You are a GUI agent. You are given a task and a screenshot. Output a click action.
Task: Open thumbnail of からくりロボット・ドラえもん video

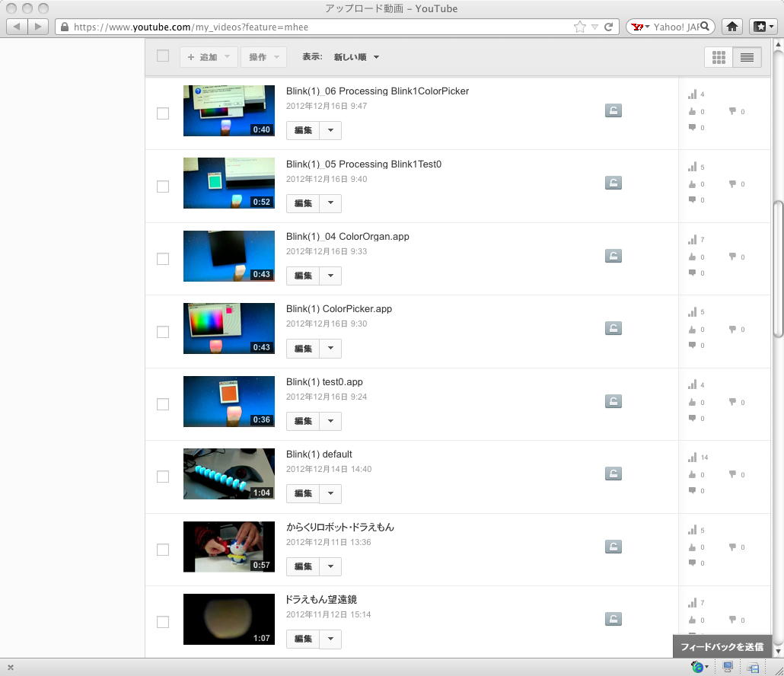pos(229,547)
